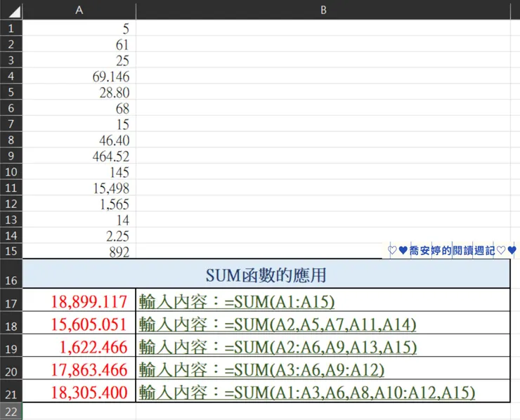Click the cell with value 46.40
The image size is (520, 420).
pos(79,139)
